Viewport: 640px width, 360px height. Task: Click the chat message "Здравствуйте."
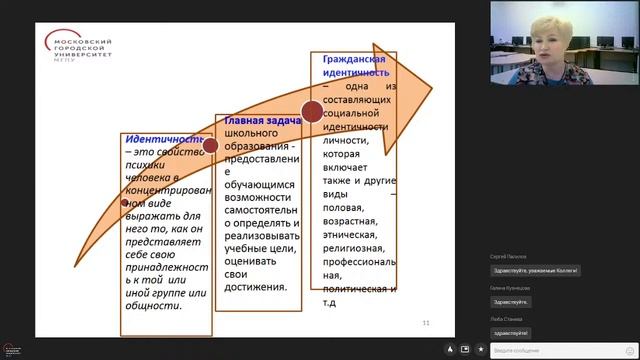point(511,302)
